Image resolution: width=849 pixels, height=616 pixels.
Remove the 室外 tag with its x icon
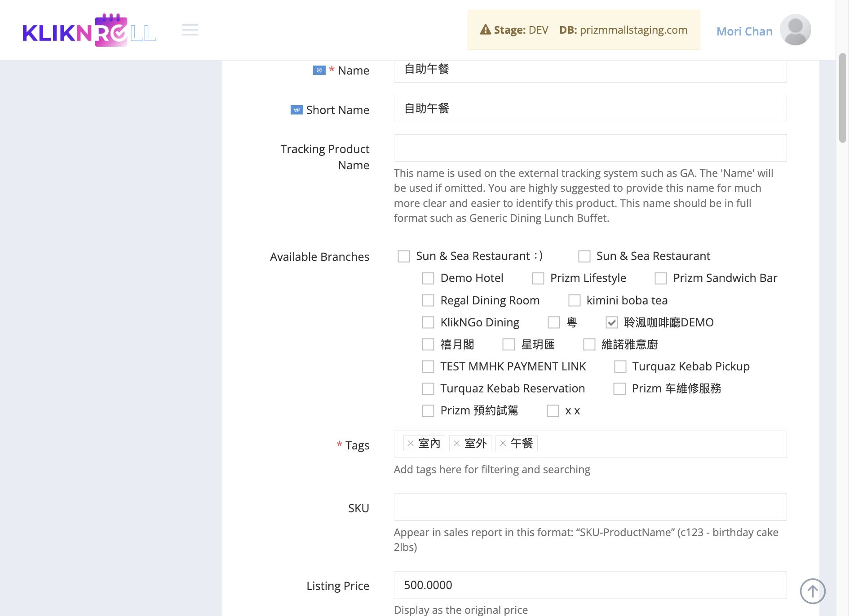[x=457, y=444]
